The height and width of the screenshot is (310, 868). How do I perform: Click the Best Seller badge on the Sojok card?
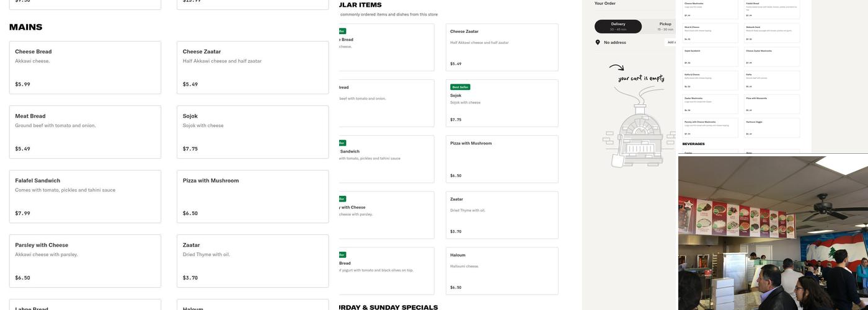[x=461, y=87]
